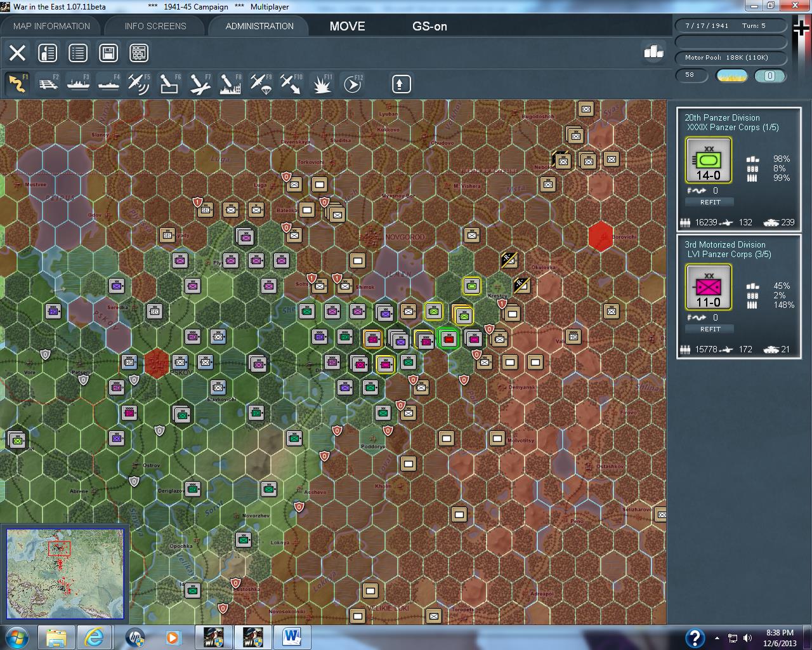Click the X quit icon in the Administration toolbar
The height and width of the screenshot is (650, 812).
click(x=17, y=53)
